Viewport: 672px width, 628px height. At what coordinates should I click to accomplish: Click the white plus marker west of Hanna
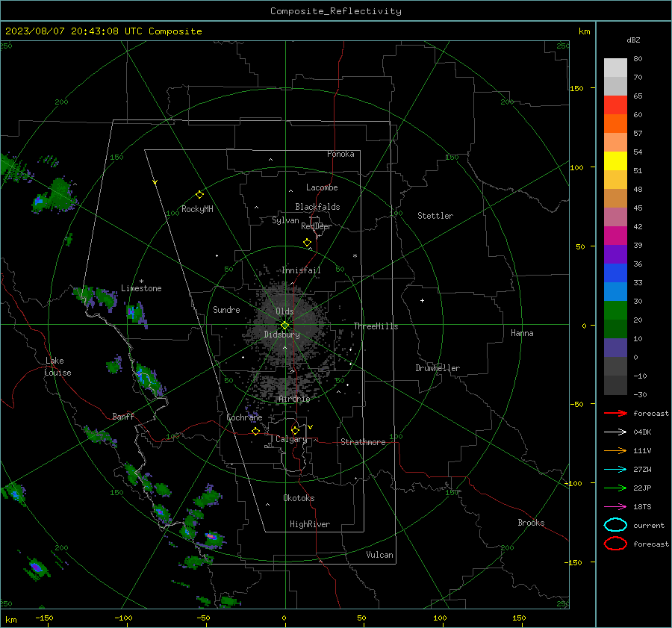coord(422,300)
